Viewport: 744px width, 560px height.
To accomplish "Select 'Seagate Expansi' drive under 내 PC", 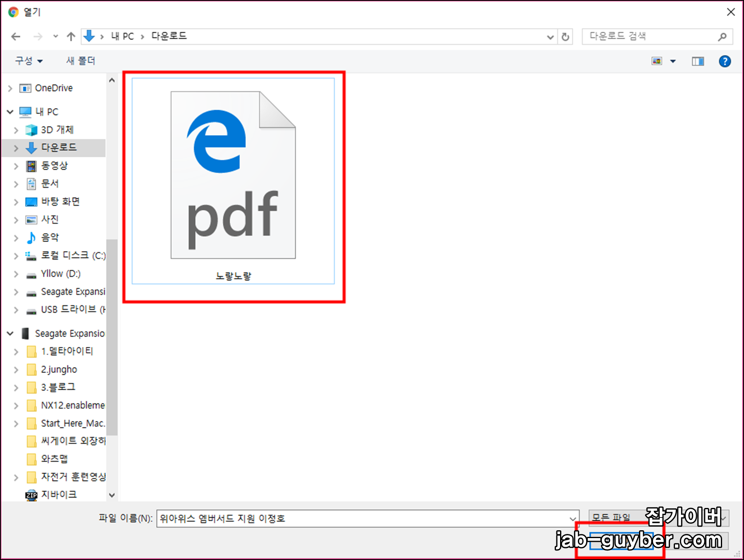I will click(x=73, y=292).
